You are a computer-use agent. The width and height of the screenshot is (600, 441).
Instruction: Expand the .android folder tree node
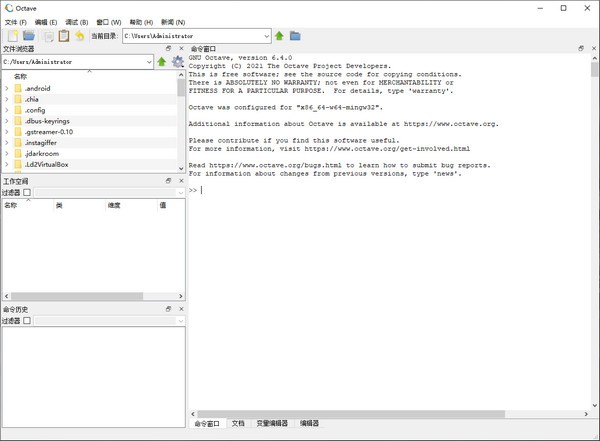coord(7,88)
